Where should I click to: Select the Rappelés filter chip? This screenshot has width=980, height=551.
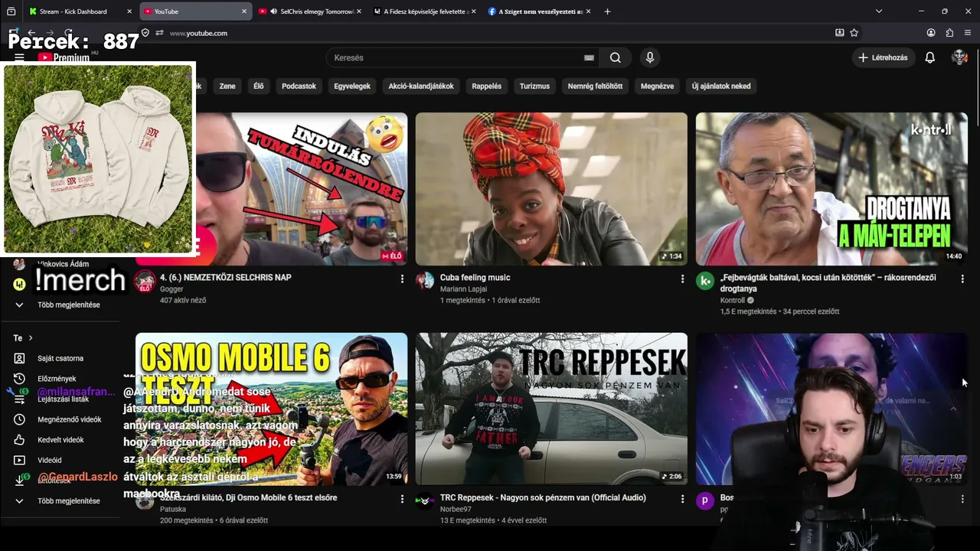tap(487, 86)
